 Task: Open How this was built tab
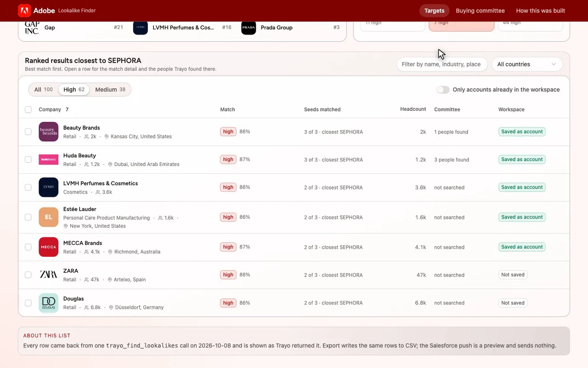pyautogui.click(x=541, y=11)
